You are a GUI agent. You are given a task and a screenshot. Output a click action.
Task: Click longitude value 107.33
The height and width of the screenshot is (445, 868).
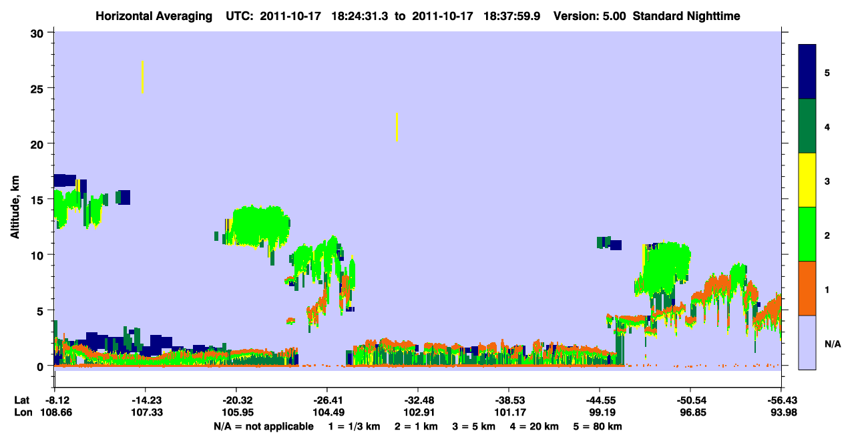tap(146, 413)
